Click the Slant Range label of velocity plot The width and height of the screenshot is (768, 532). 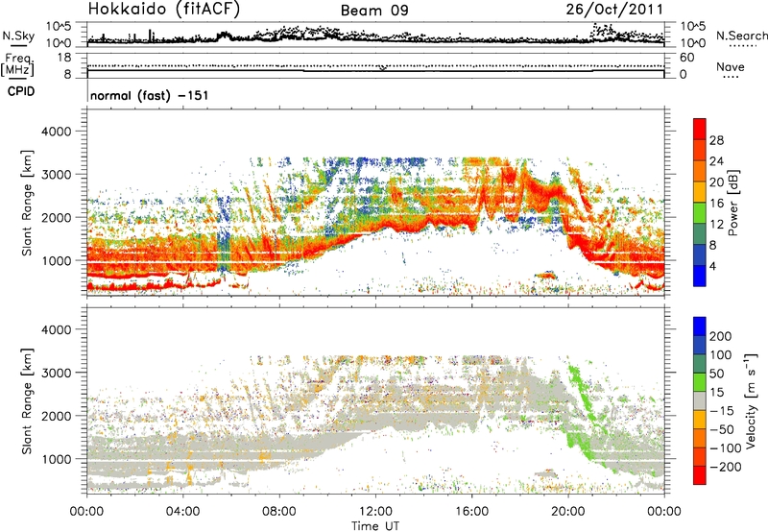[x=28, y=401]
